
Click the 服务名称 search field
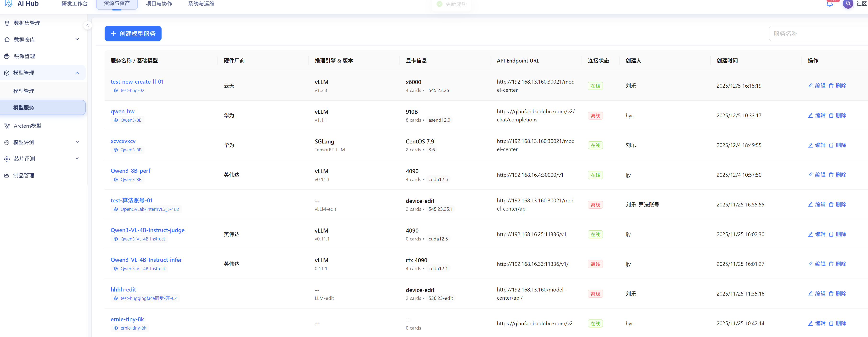818,33
